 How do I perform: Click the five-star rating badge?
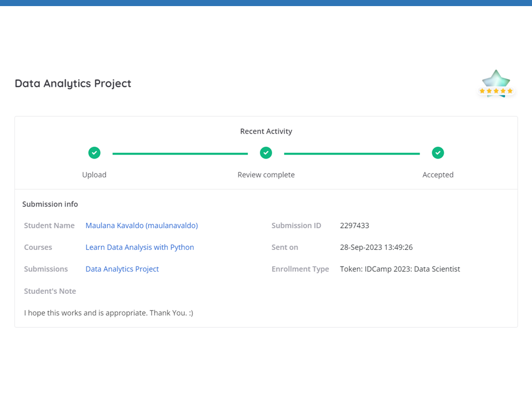point(496,84)
